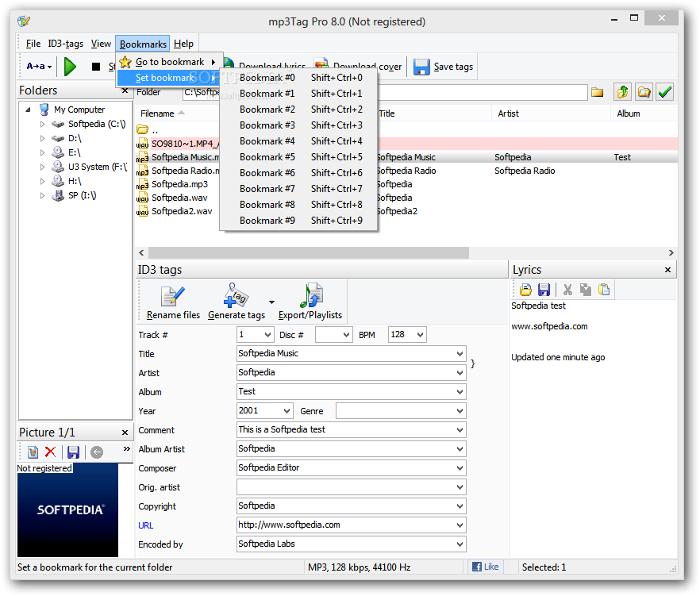The height and width of the screenshot is (596, 700).
Task: Open the Composer field dropdown arrow
Action: 460,468
